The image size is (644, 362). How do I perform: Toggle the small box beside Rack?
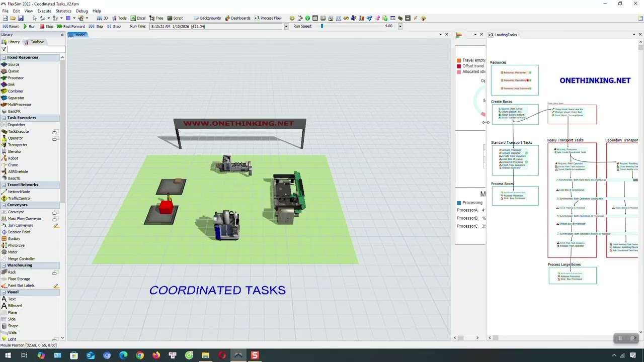point(54,273)
